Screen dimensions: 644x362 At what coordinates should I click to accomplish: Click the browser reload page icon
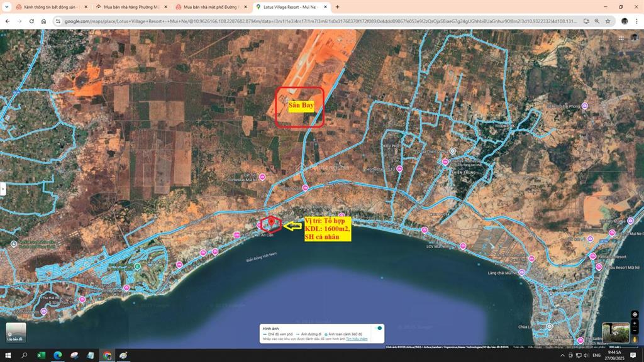(31, 21)
